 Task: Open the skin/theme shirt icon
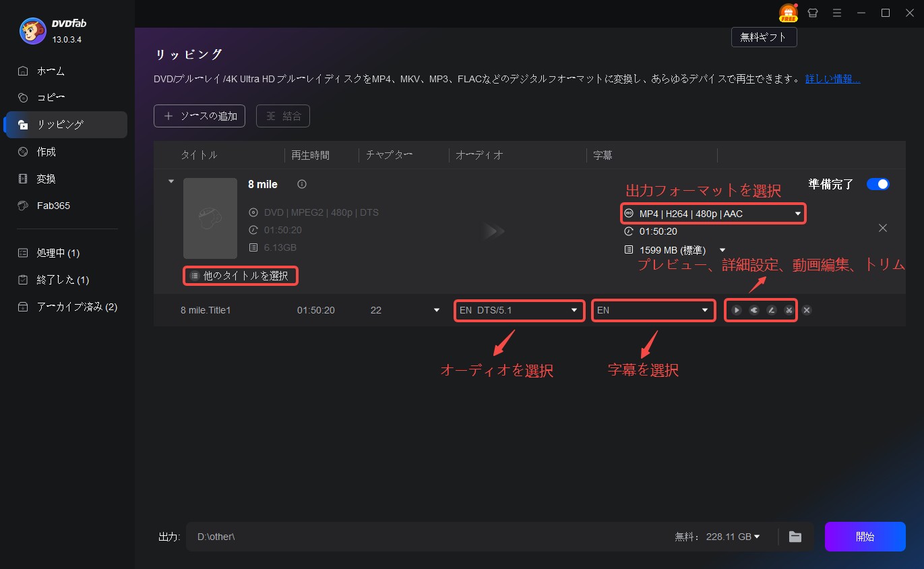tap(813, 13)
